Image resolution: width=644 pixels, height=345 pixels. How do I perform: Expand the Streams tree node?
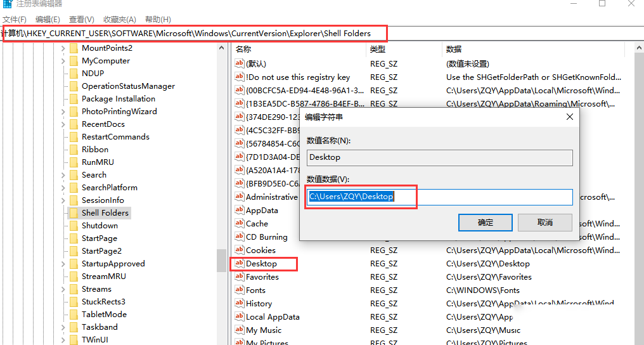click(63, 289)
